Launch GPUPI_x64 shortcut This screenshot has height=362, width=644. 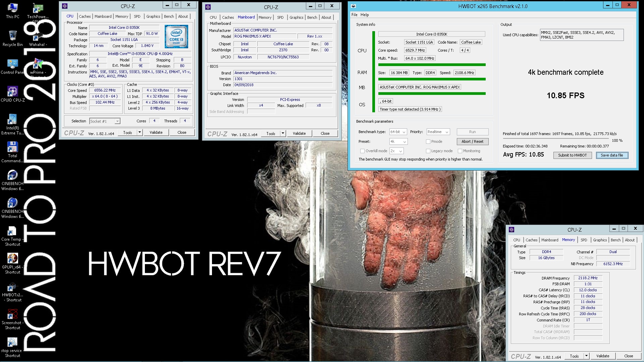(12, 263)
